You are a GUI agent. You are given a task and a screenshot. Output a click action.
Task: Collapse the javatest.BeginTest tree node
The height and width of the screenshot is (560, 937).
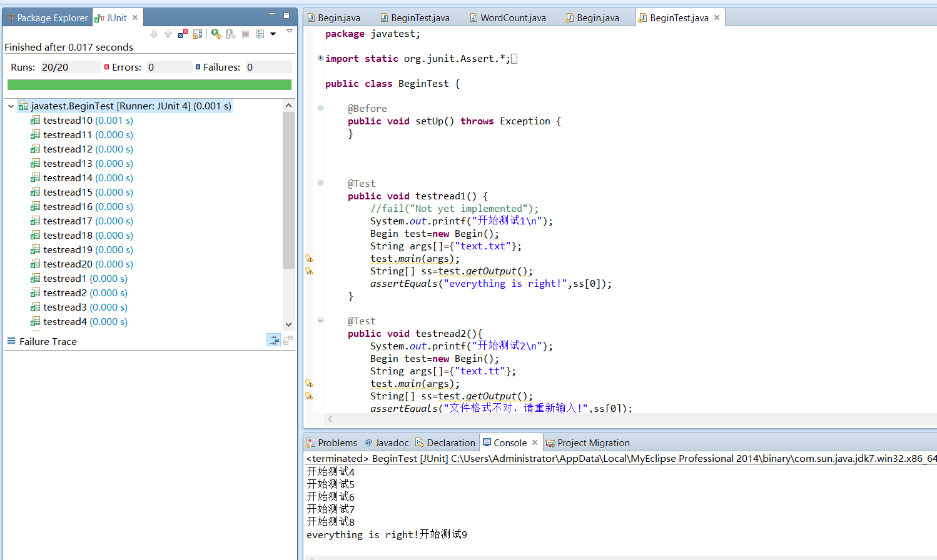11,106
